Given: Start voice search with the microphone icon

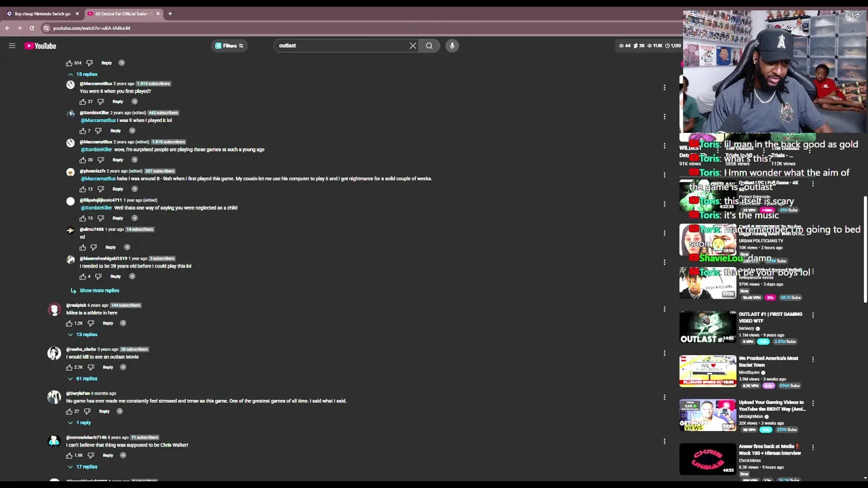Looking at the screenshot, I should [452, 45].
